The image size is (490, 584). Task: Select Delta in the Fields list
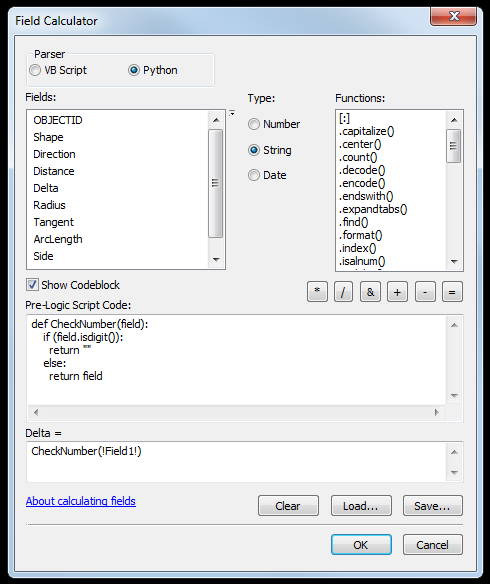46,188
